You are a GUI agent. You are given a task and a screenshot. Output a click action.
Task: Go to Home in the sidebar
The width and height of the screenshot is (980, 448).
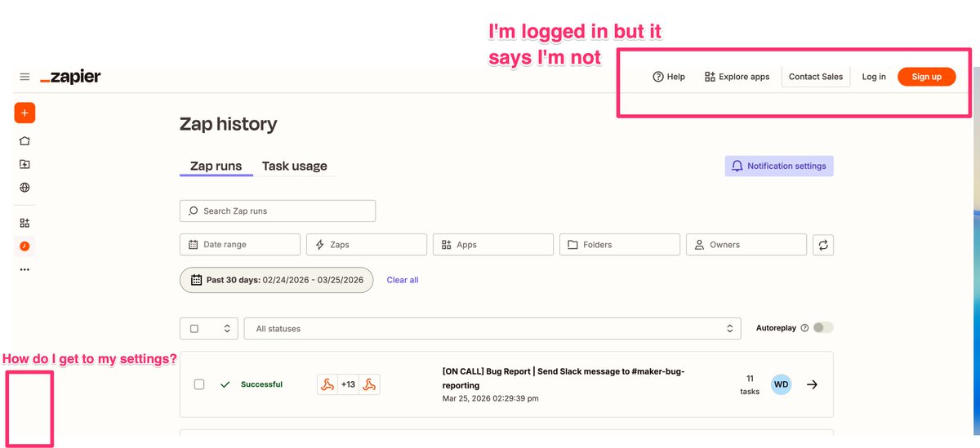(24, 141)
